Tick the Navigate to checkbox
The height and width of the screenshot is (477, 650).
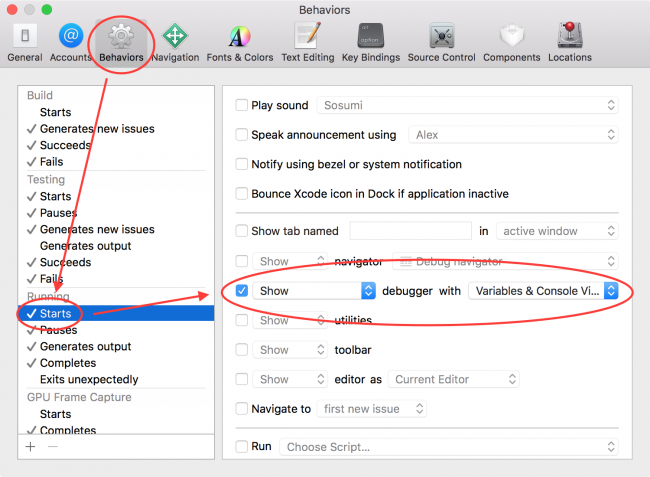click(241, 409)
